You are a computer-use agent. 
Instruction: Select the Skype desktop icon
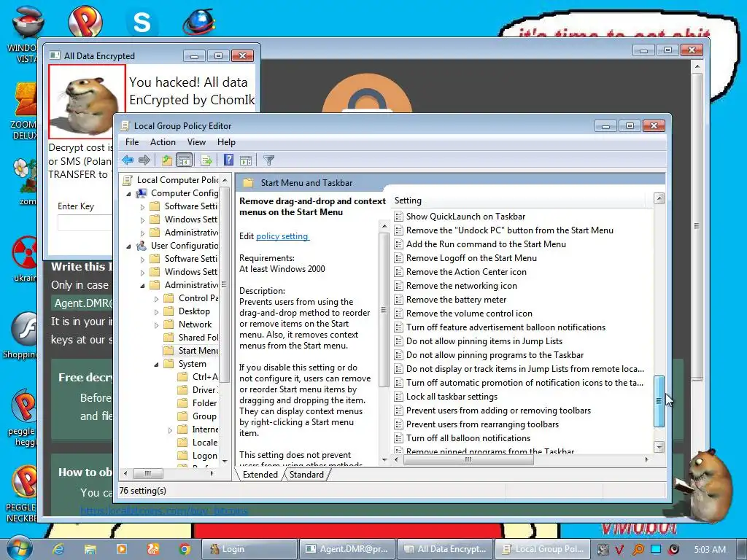coord(142,22)
